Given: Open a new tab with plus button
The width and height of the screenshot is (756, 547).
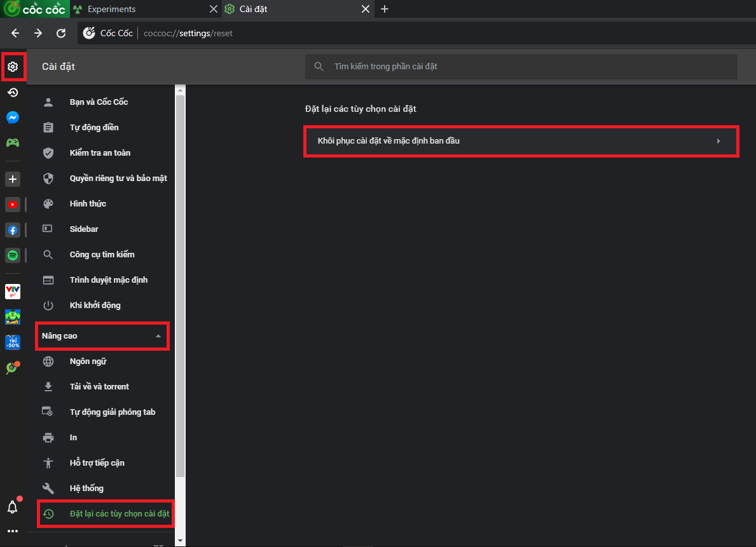Looking at the screenshot, I should point(384,9).
